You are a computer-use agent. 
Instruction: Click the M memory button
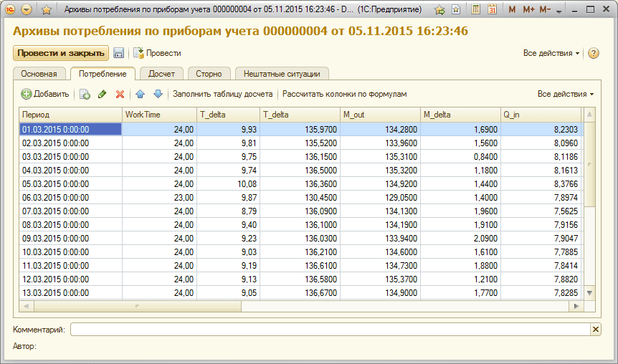pos(512,9)
